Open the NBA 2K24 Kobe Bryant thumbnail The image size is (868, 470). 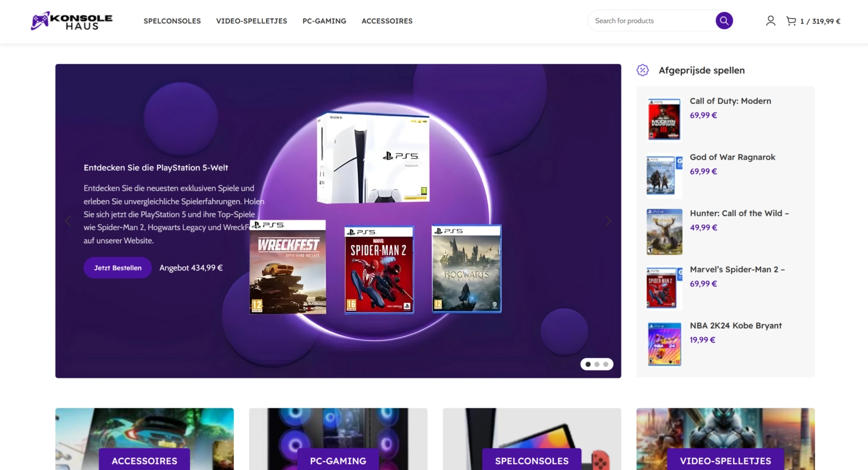(664, 344)
